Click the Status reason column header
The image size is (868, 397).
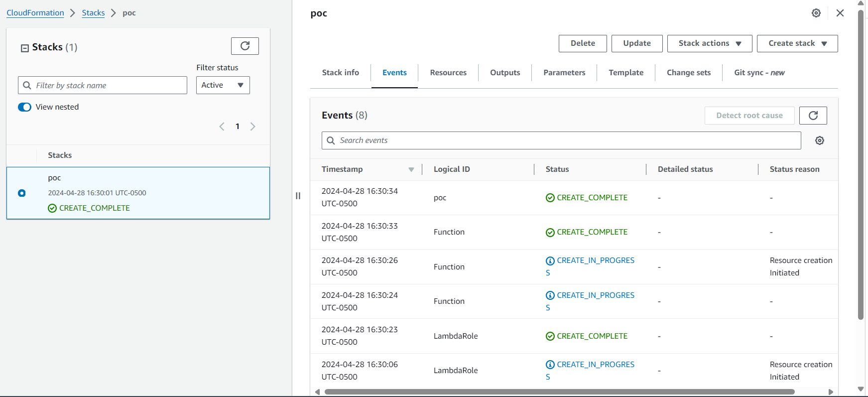point(794,169)
